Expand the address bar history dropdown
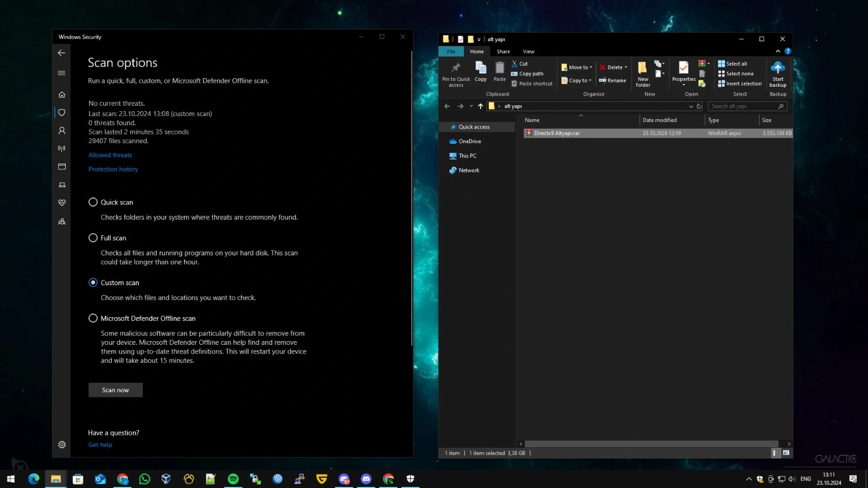 691,106
